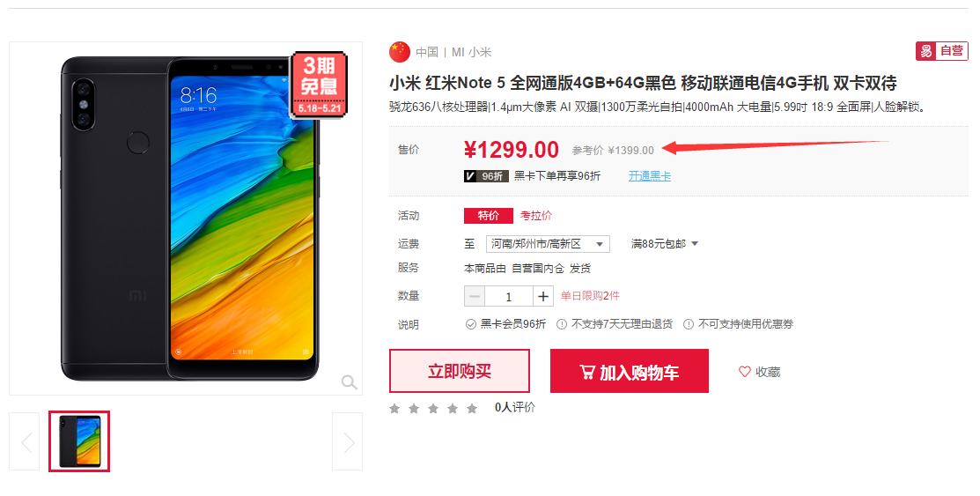Click the 不支持7天无理由退货 info icon
Screen dimensions: 980x496
pos(561,324)
